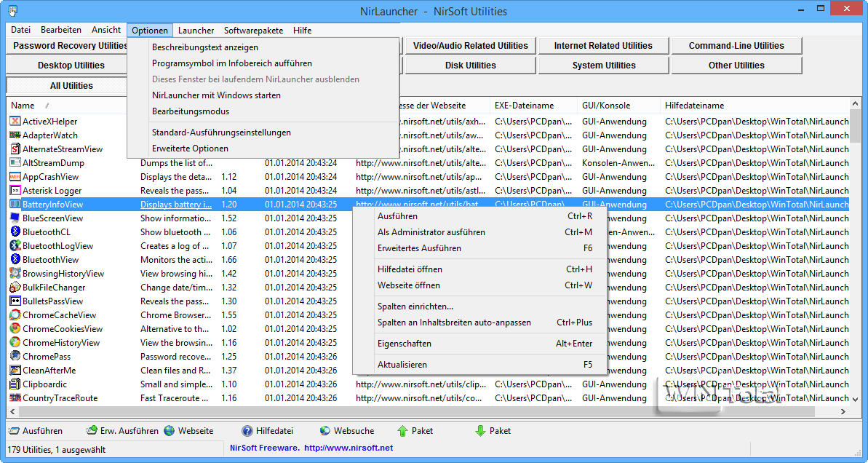Click the green down-arrow Paket icon
This screenshot has width=868, height=463.
480,431
